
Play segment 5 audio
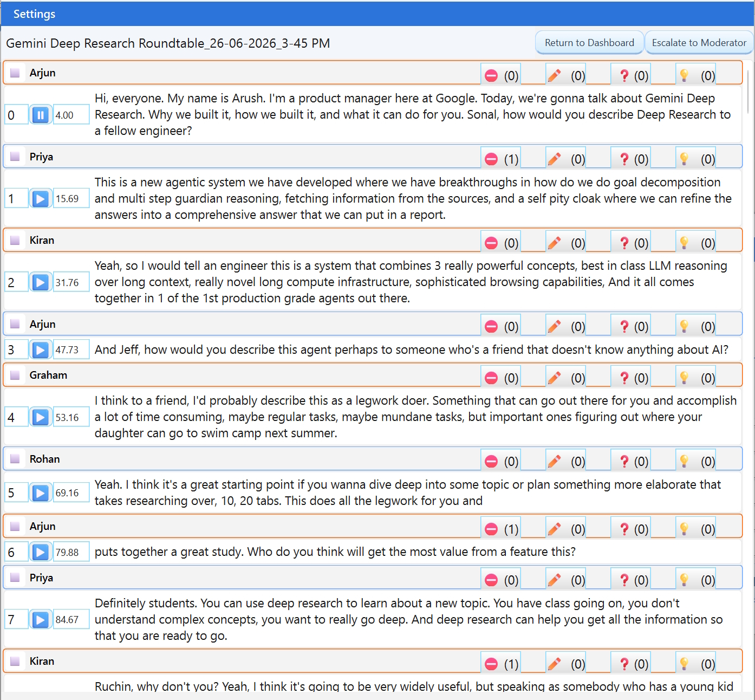(41, 493)
